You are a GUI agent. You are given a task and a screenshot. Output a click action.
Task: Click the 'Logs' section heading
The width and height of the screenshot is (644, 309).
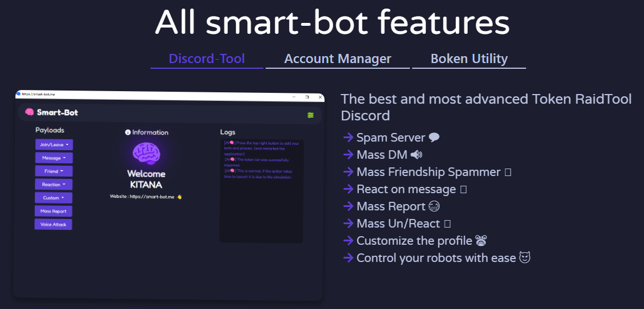pyautogui.click(x=227, y=132)
